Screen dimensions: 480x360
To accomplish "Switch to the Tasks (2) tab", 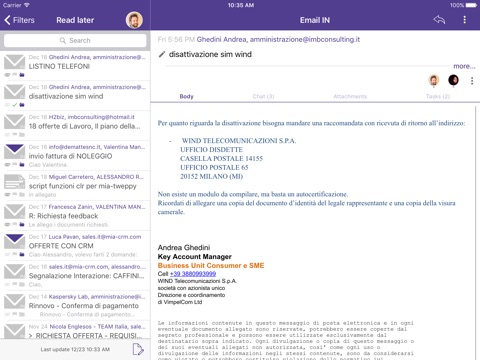I will tap(438, 96).
